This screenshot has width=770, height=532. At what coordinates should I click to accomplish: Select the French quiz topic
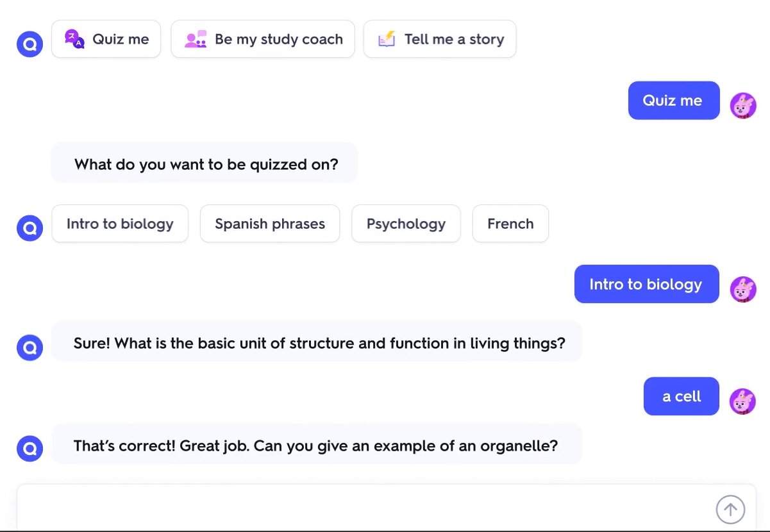pyautogui.click(x=510, y=224)
